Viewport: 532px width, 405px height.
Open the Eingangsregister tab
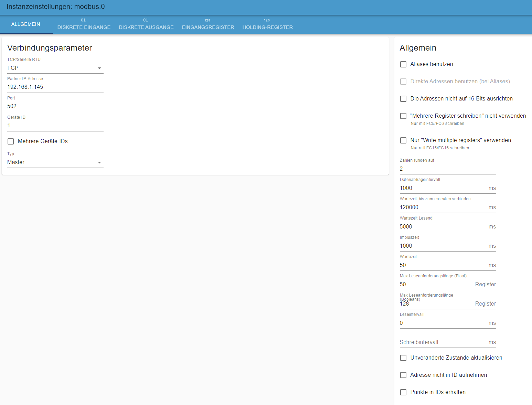(x=208, y=24)
